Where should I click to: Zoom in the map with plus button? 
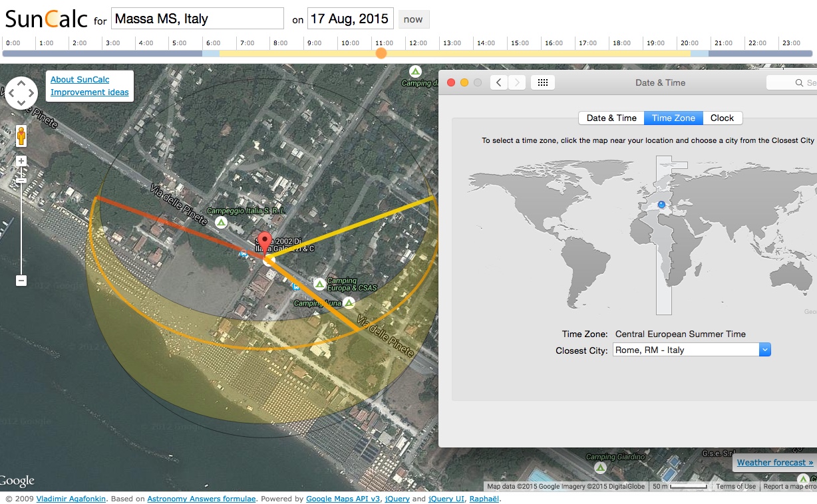[x=21, y=161]
